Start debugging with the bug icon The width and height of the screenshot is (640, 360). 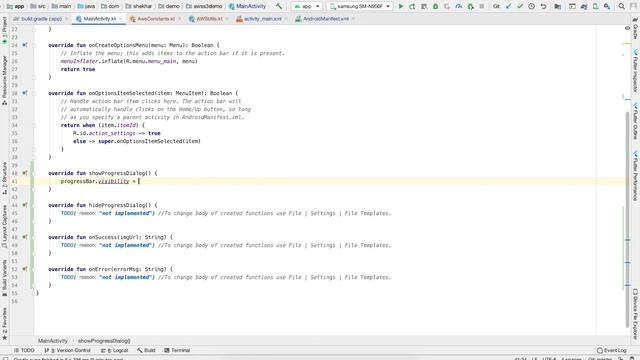[x=436, y=6]
